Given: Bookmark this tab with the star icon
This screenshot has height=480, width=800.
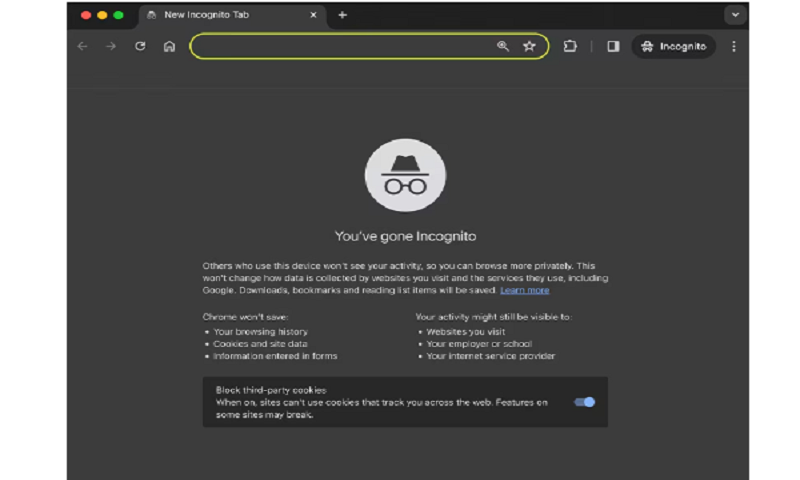Looking at the screenshot, I should (529, 46).
